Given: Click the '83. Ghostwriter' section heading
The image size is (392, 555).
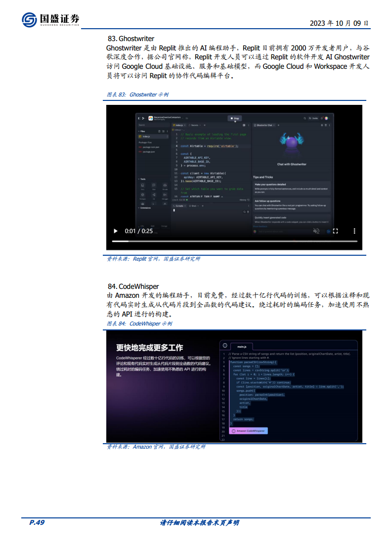Looking at the screenshot, I should [131, 39].
